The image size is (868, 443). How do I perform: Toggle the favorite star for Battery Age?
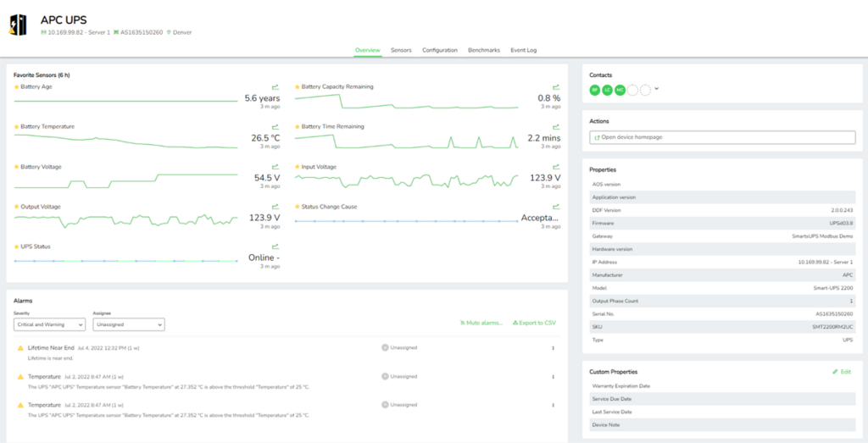(x=16, y=87)
